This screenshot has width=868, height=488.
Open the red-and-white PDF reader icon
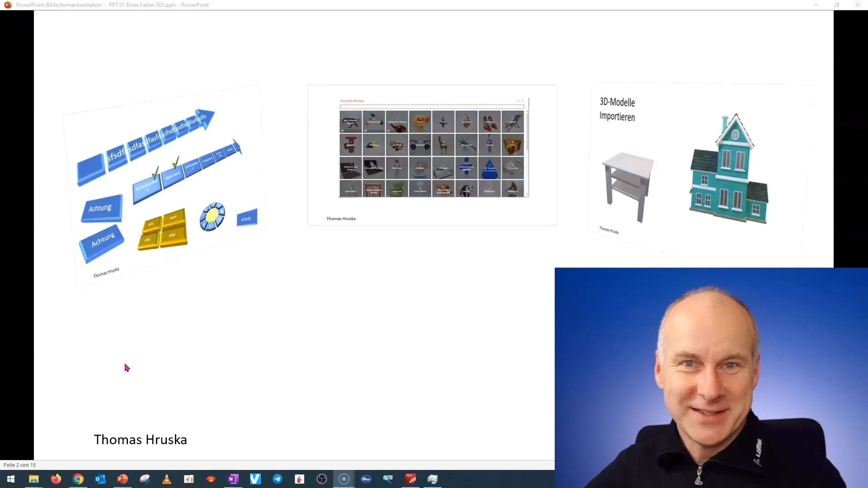click(299, 479)
